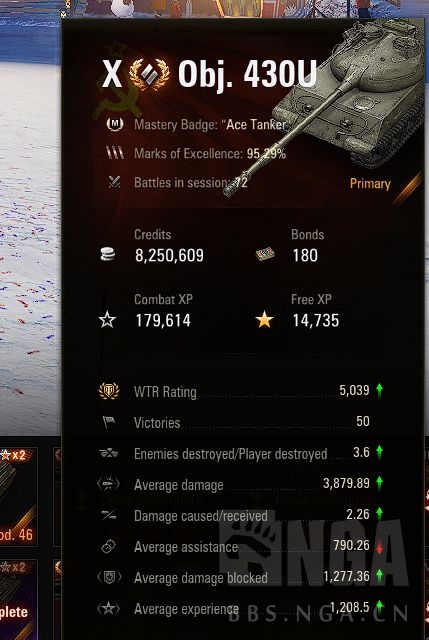This screenshot has width=429, height=640.
Task: Click the Average damage blocked shield icon
Action: [x=109, y=577]
